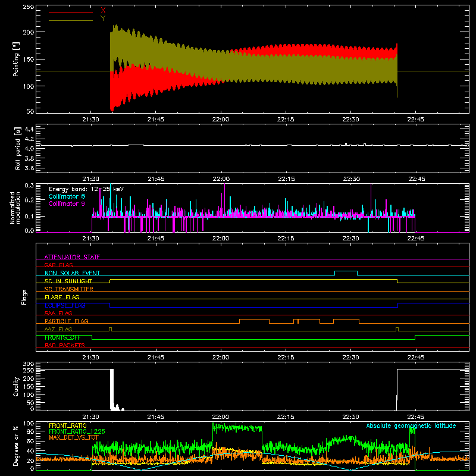
Task: Click the 'Absolute geomagnetic latitude' label
Action: click(411, 425)
